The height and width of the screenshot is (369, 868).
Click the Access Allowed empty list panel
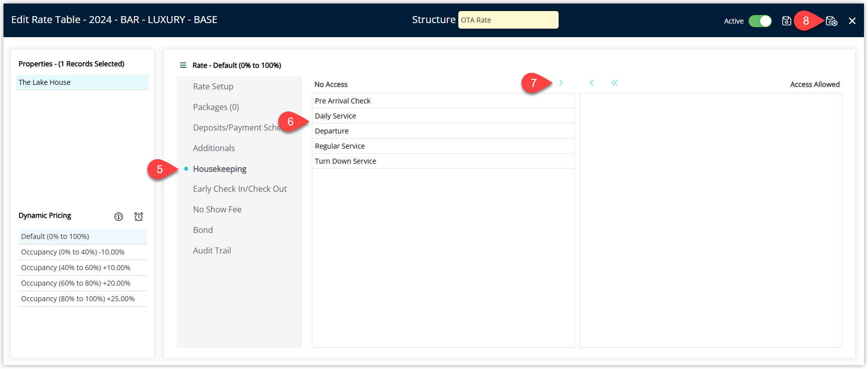pyautogui.click(x=711, y=220)
